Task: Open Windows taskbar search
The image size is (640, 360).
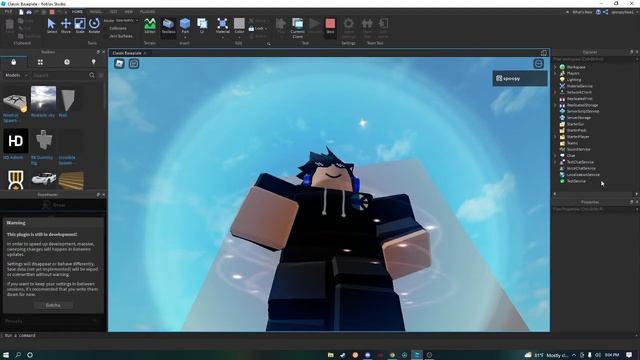Action: click(x=18, y=355)
